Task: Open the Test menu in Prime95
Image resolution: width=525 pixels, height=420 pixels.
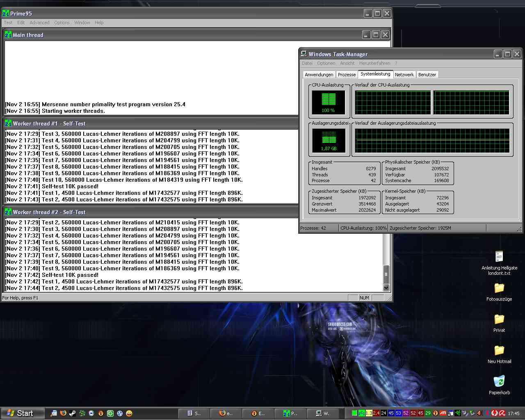Action: (8, 23)
